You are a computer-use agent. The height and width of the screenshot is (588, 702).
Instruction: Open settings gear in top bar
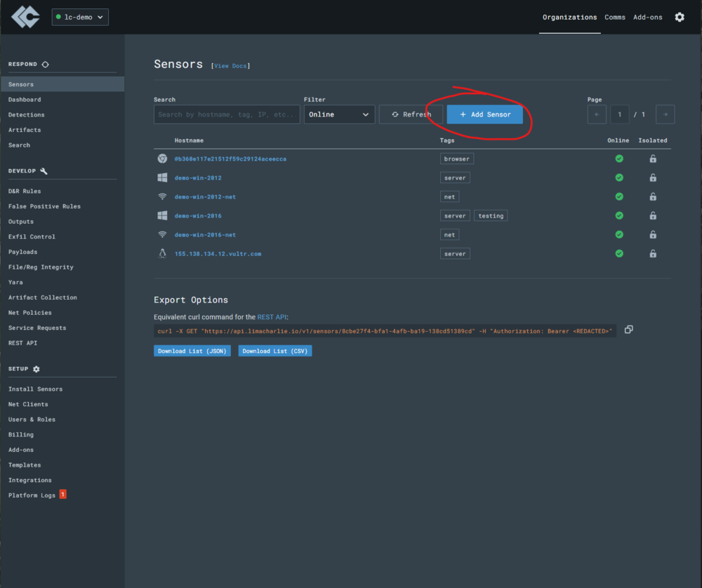(x=679, y=17)
